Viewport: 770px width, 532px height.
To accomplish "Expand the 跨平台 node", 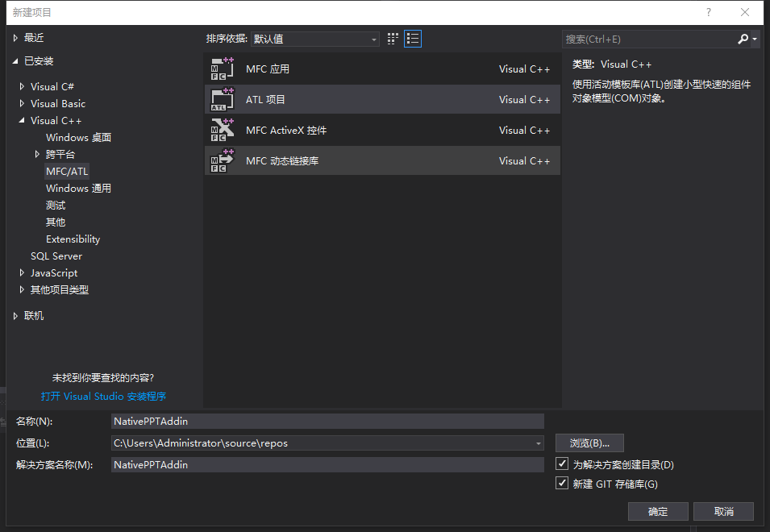I will [37, 154].
